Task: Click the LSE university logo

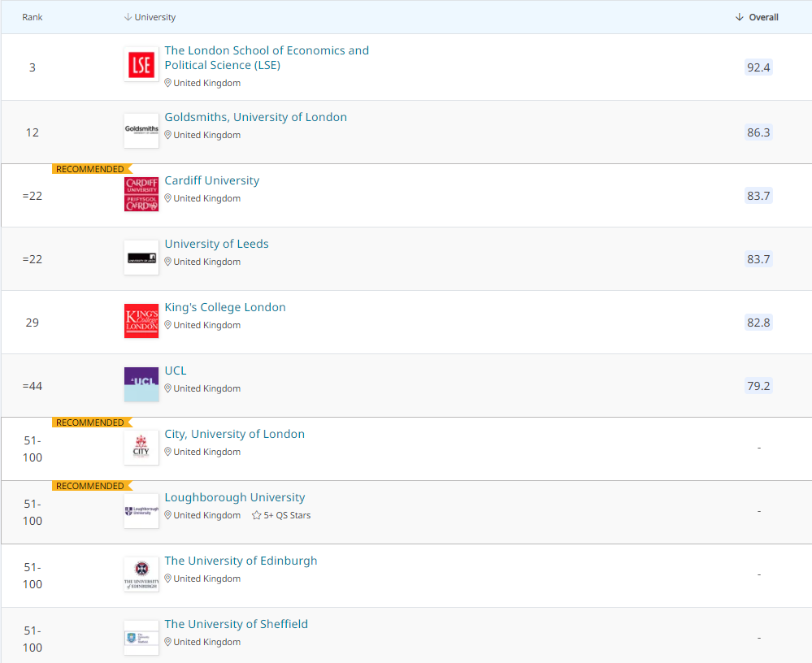Action: pyautogui.click(x=141, y=65)
